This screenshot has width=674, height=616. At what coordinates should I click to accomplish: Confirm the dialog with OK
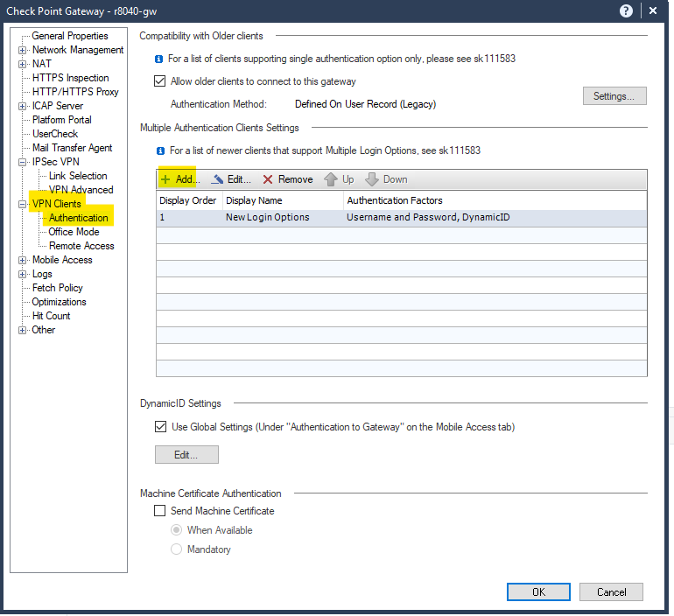[538, 592]
